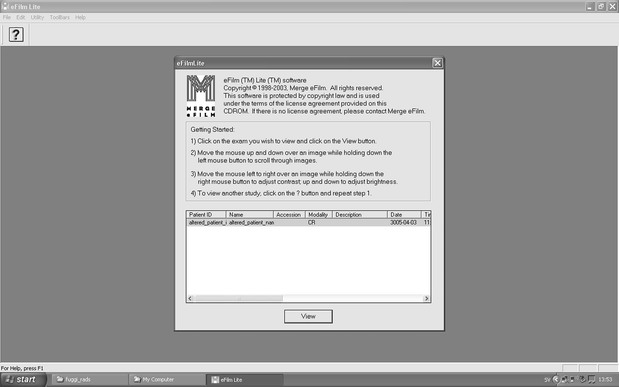Click the question mark study list toolbar icon
This screenshot has width=619, height=387.
point(16,35)
